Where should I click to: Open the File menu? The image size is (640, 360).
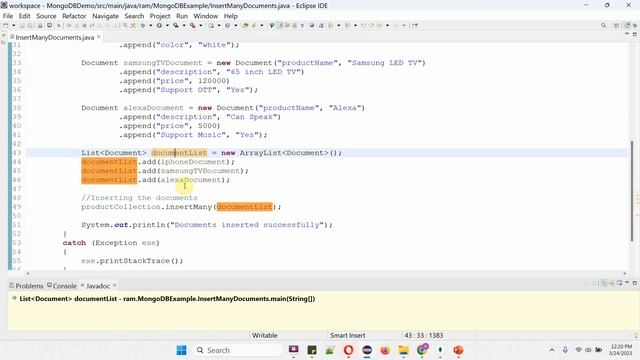pos(8,16)
